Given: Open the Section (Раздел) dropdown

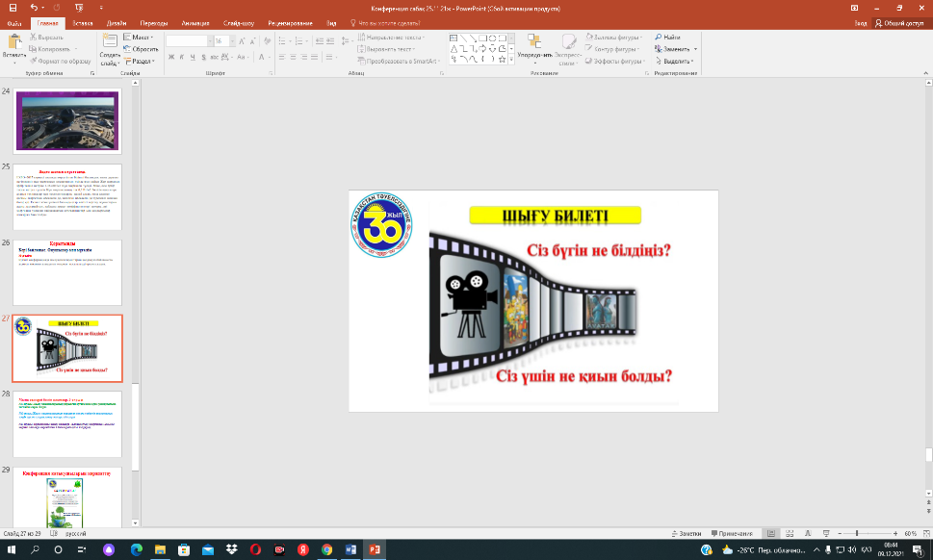Looking at the screenshot, I should (x=141, y=60).
